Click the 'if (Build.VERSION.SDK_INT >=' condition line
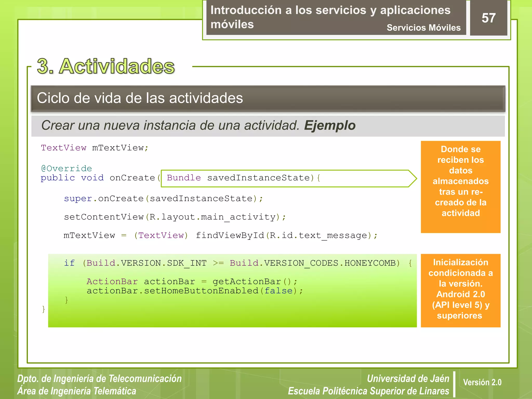 238,263
